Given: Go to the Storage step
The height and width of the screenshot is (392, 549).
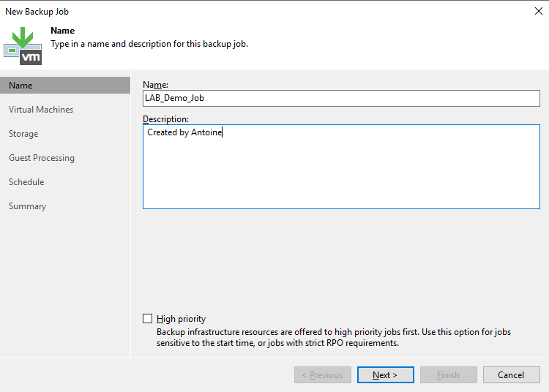Looking at the screenshot, I should (23, 134).
